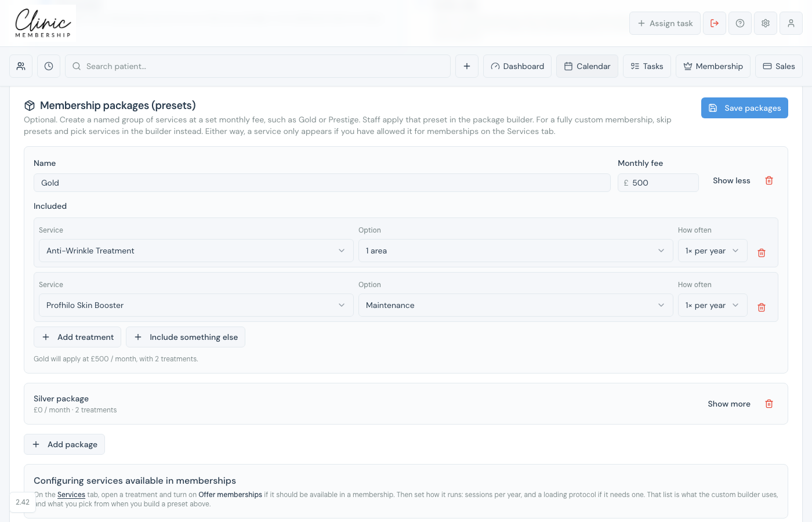The width and height of the screenshot is (812, 522).
Task: Delete the Silver package
Action: coord(769,404)
